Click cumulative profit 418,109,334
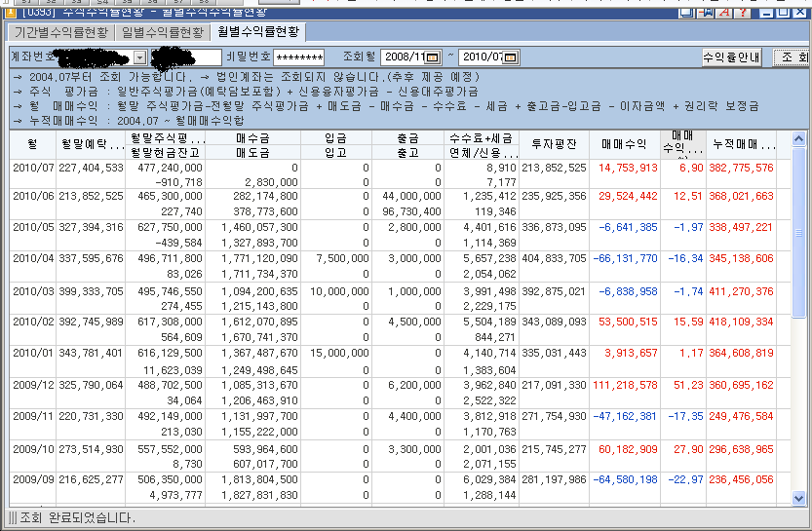Screen dimensions: 812x531 point(741,322)
